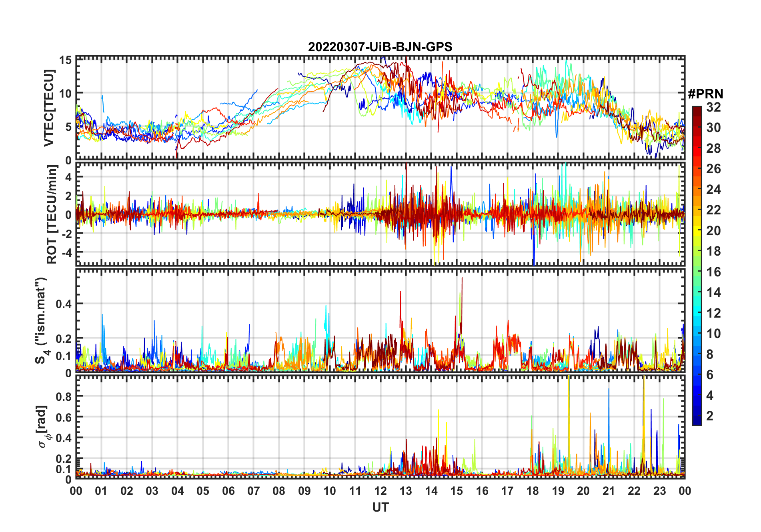Viewport: 761px width, 532px height.
Task: Click ROT y-axis tick label -4
Action: 67,253
